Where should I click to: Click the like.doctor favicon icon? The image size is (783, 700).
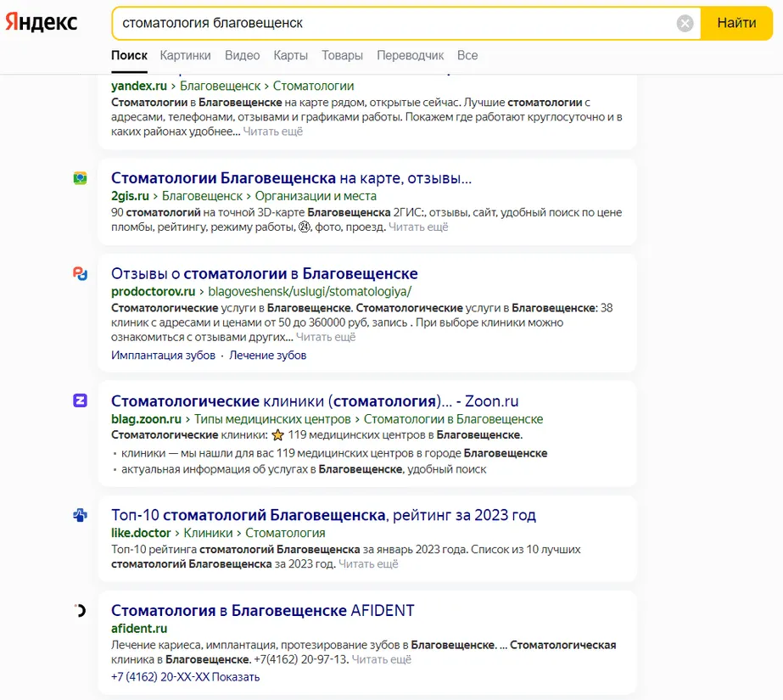pyautogui.click(x=80, y=515)
